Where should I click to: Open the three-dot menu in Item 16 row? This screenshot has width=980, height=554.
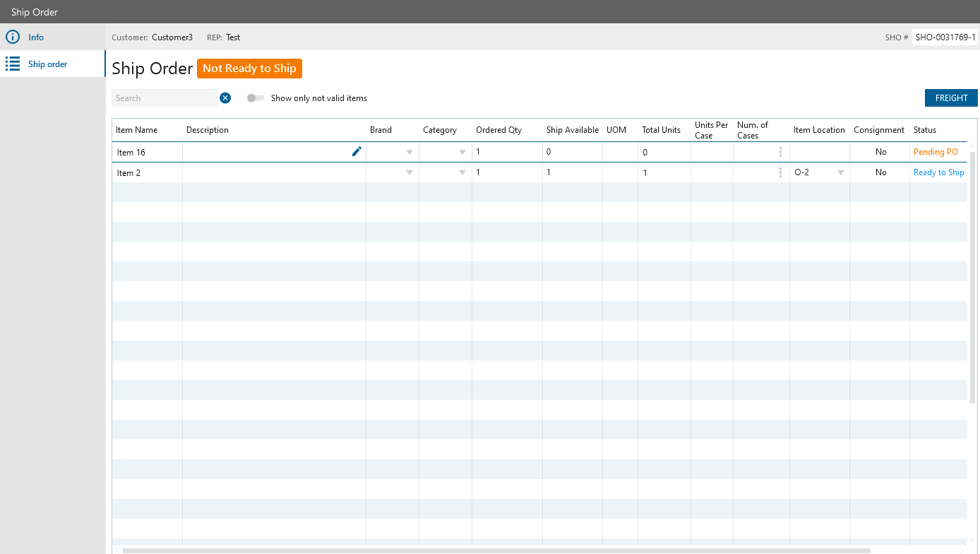pyautogui.click(x=780, y=152)
